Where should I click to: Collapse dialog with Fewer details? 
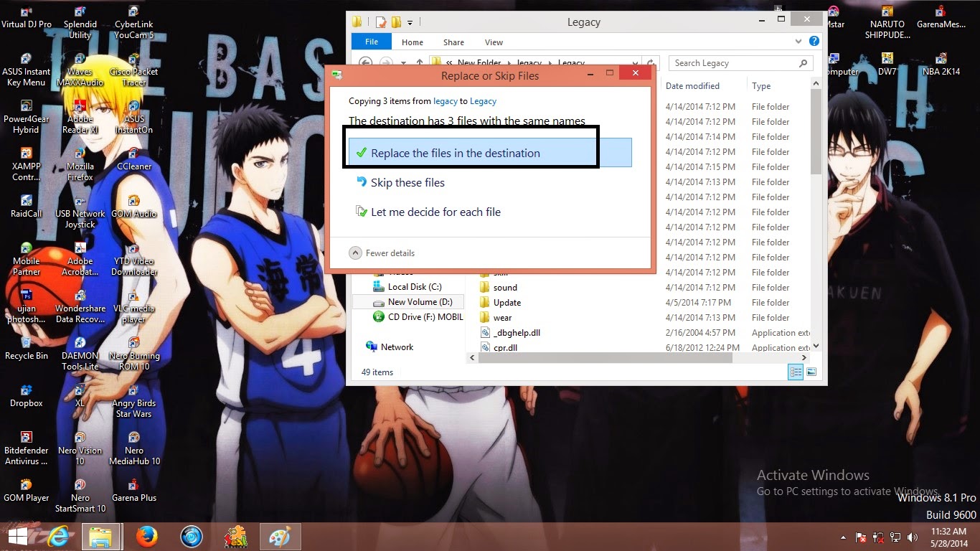(x=382, y=253)
